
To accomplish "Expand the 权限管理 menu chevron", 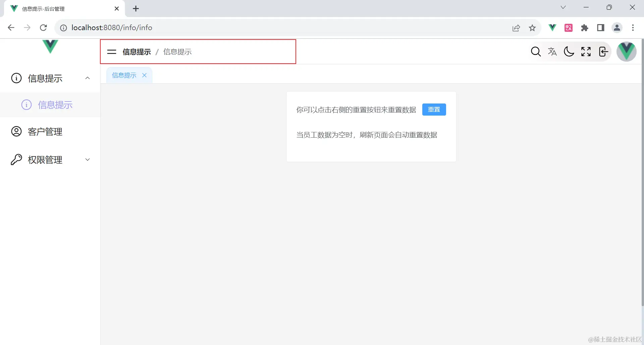I will tap(88, 159).
